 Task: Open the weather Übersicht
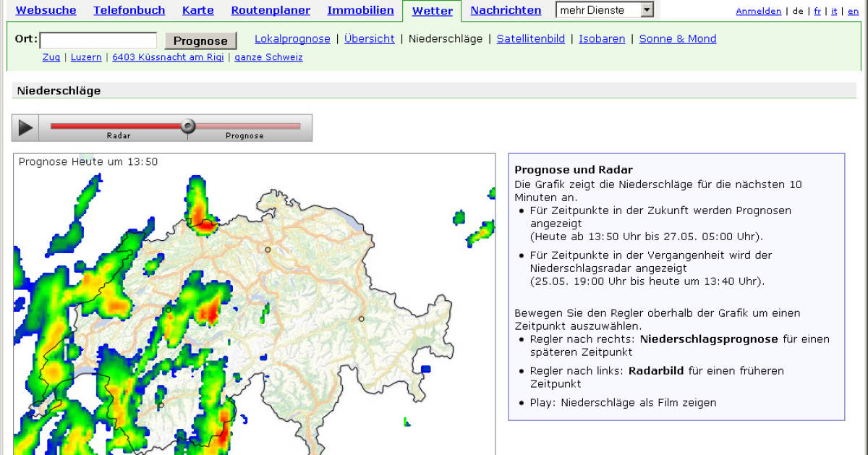pyautogui.click(x=369, y=38)
